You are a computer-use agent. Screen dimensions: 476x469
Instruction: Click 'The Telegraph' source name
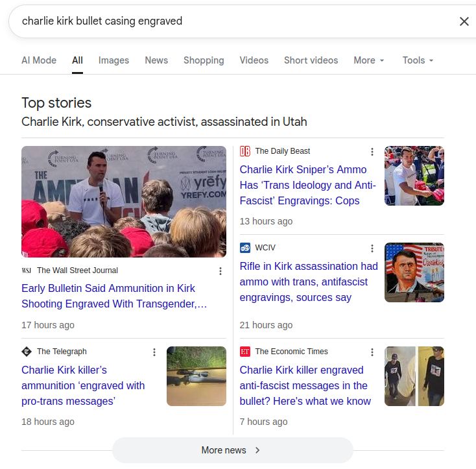coord(62,351)
